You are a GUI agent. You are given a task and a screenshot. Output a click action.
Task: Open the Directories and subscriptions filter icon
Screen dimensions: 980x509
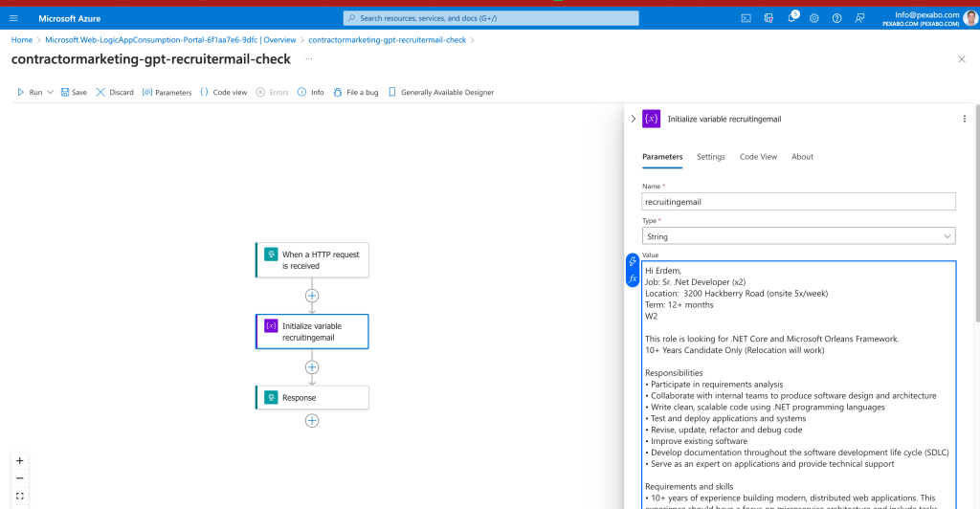click(x=768, y=19)
